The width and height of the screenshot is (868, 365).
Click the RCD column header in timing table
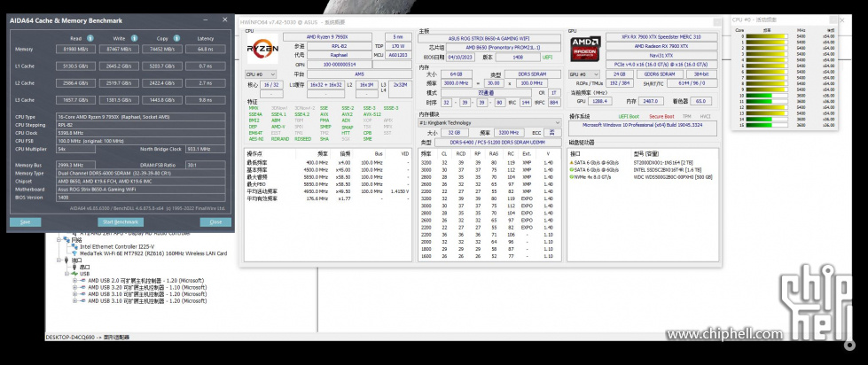pos(460,153)
